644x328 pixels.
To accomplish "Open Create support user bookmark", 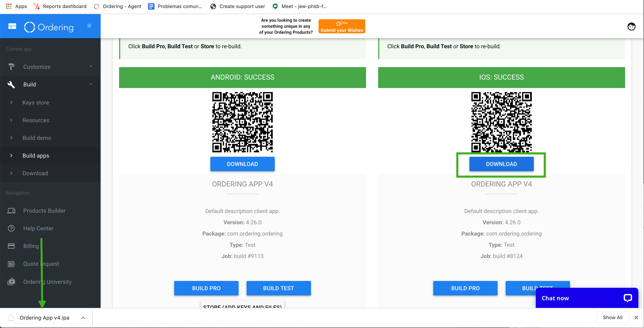I will coord(238,6).
